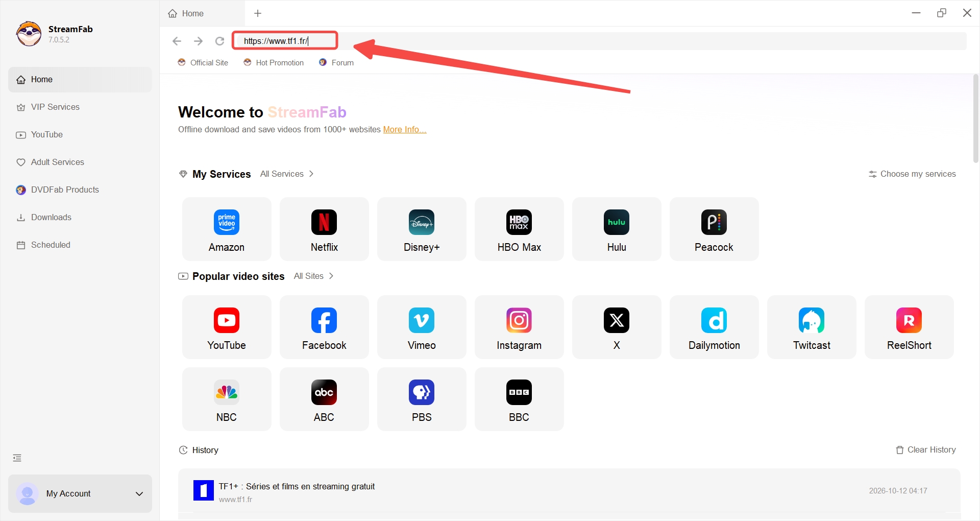Open DVDFab Products in sidebar

(x=80, y=190)
